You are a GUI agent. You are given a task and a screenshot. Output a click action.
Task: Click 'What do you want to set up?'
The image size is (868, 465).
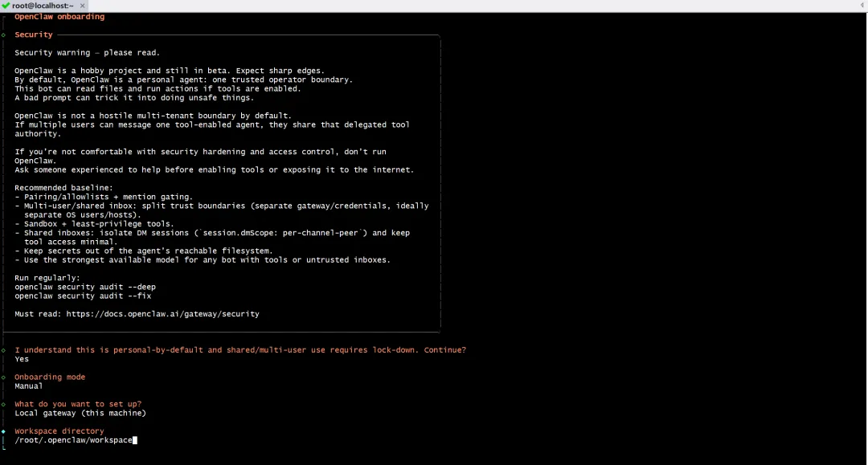click(78, 404)
